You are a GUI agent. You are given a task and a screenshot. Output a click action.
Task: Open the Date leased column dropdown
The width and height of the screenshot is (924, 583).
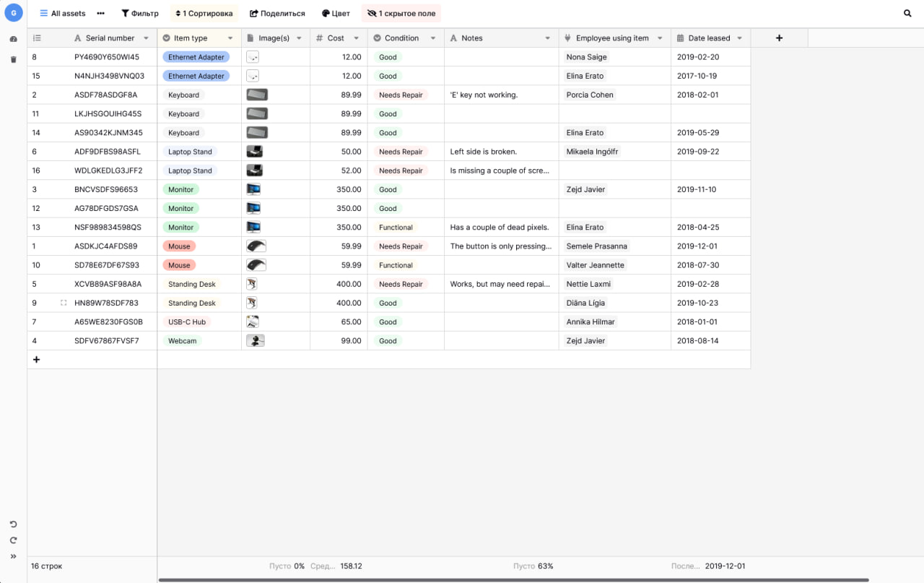click(x=739, y=38)
